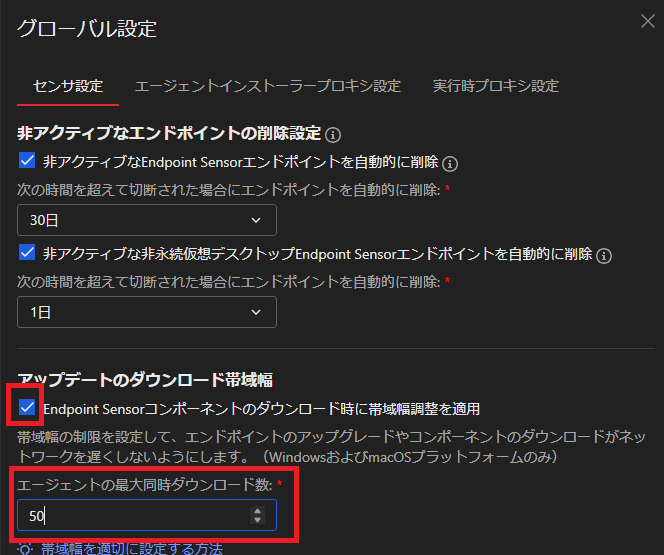This screenshot has width=664, height=555.
Task: Click info icon after 非永続仮想デスクトップ auto-delete option
Action: tap(604, 254)
